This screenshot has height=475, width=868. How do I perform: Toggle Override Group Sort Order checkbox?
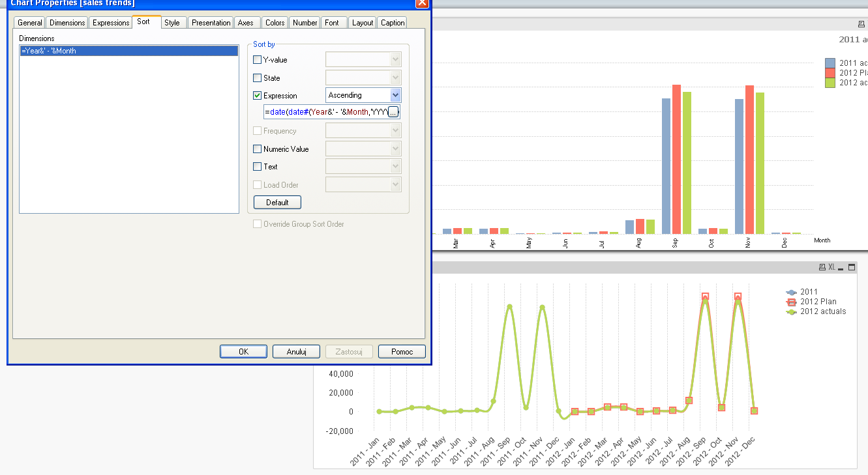coord(257,223)
